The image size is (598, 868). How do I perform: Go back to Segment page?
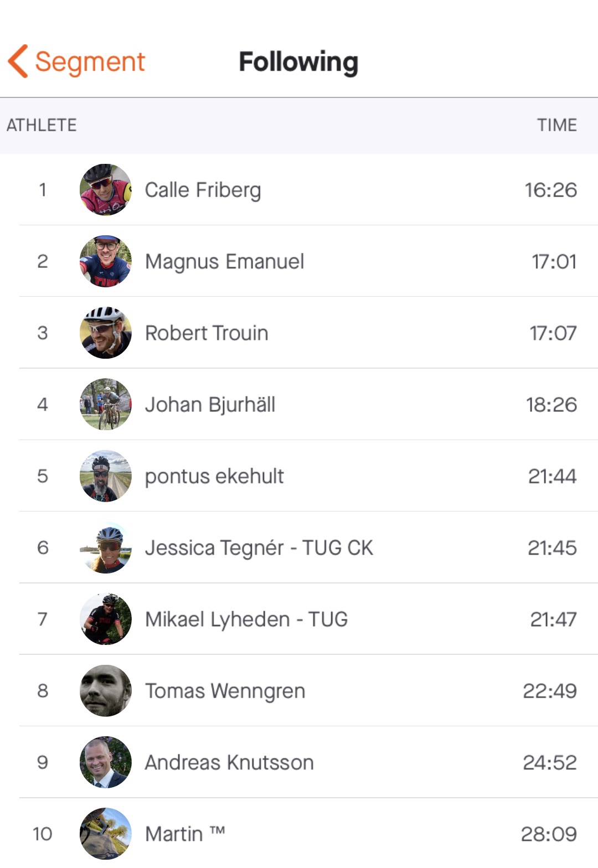(x=90, y=61)
